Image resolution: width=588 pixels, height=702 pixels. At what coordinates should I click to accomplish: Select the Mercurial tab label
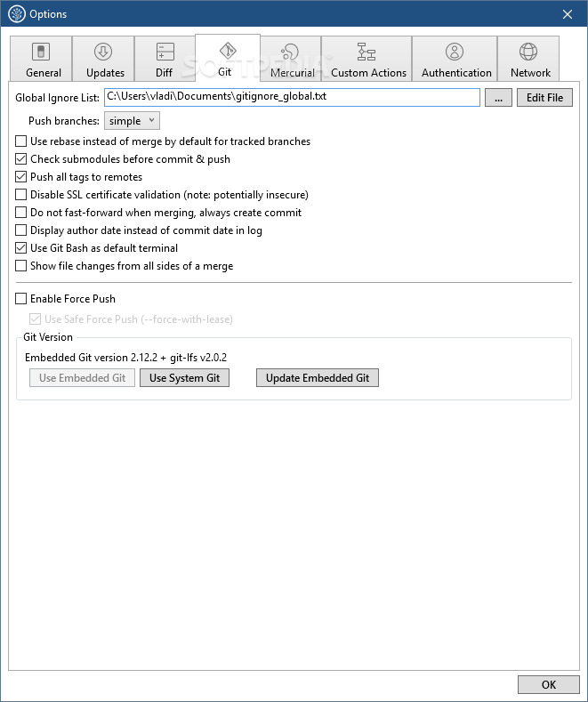pos(293,73)
